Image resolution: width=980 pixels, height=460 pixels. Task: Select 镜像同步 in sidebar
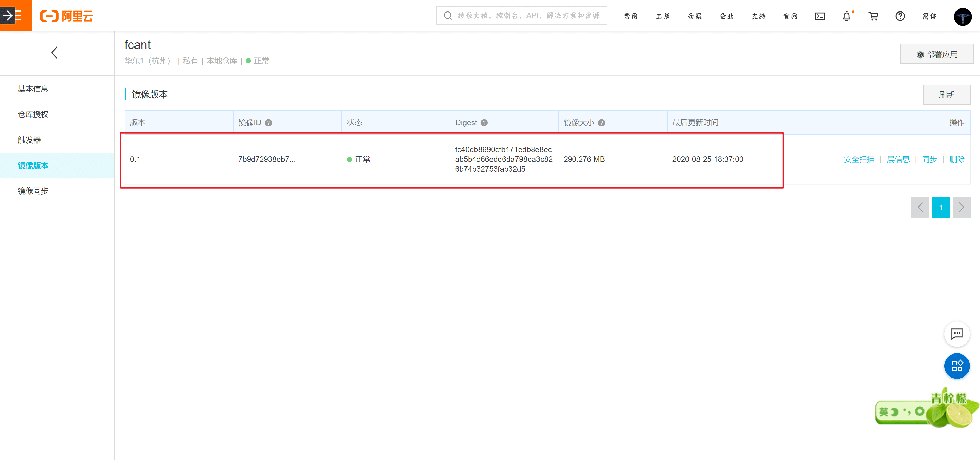click(33, 191)
